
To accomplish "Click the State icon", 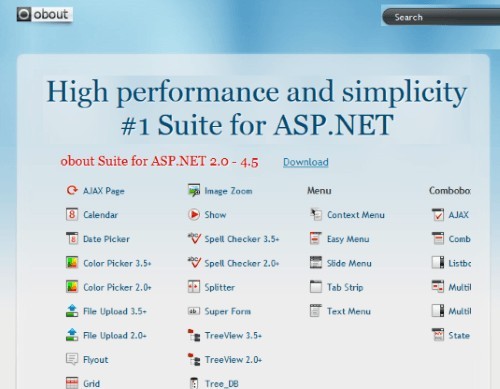I will pos(438,335).
